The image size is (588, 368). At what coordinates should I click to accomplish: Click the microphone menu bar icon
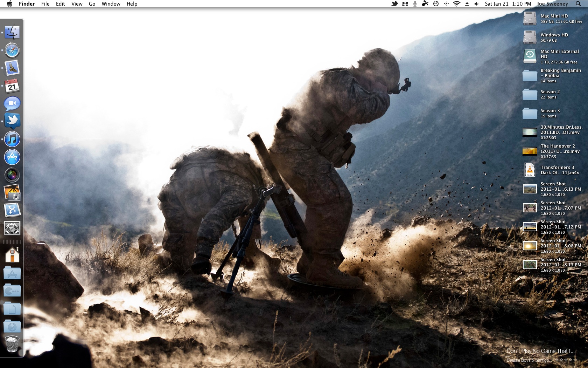(415, 4)
